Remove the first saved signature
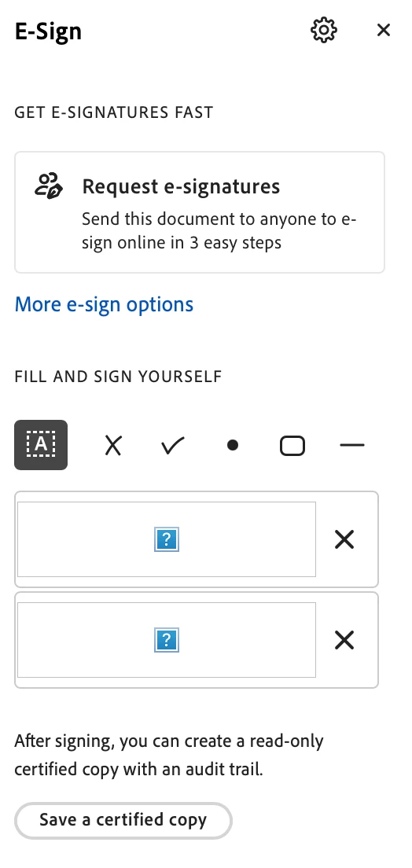Screen dimensions: 412x868 tap(344, 539)
